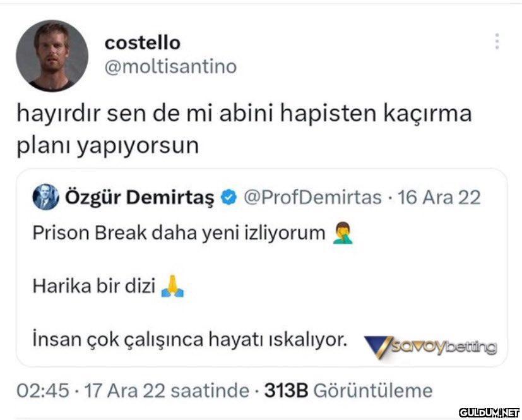Image resolution: width=522 pixels, height=420 pixels.
Task: Click the praying hands emoji
Action: tap(172, 287)
